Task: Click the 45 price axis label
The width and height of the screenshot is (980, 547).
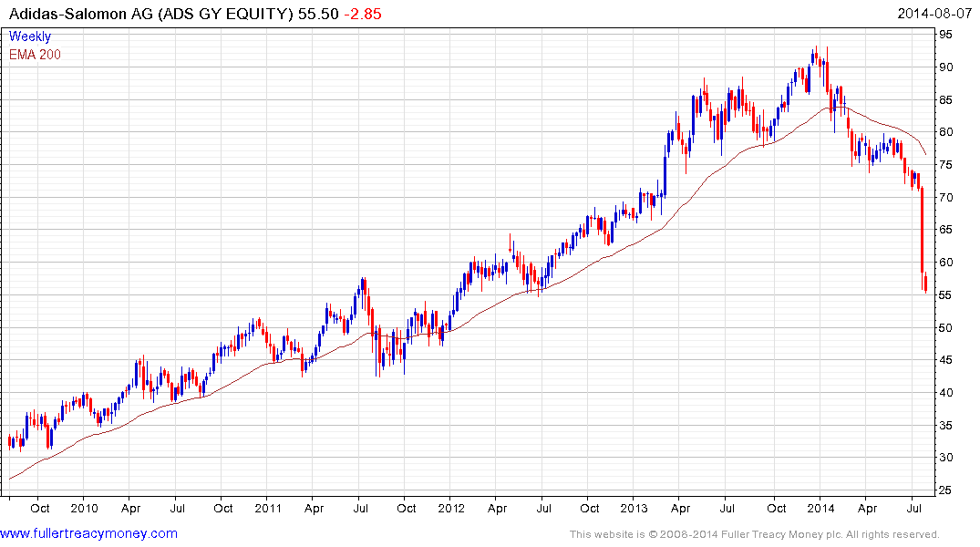Action: pyautogui.click(x=945, y=360)
